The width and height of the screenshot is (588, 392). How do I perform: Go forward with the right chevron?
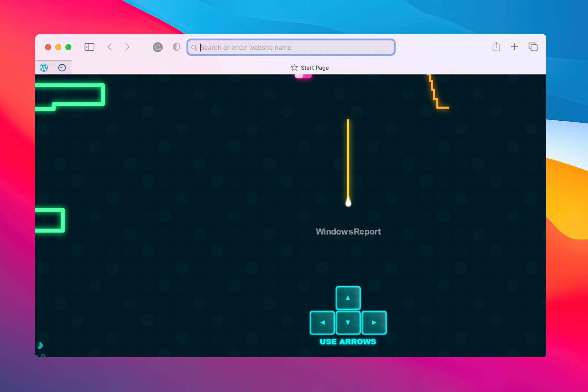127,47
